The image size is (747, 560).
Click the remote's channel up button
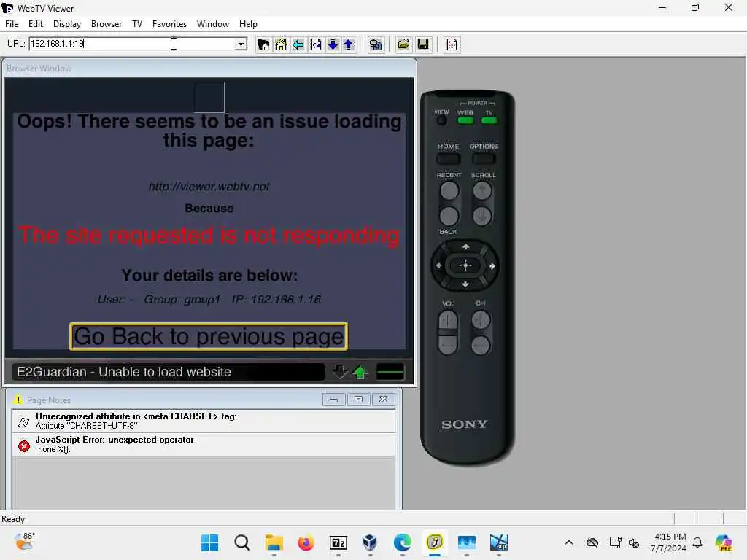pyautogui.click(x=481, y=320)
